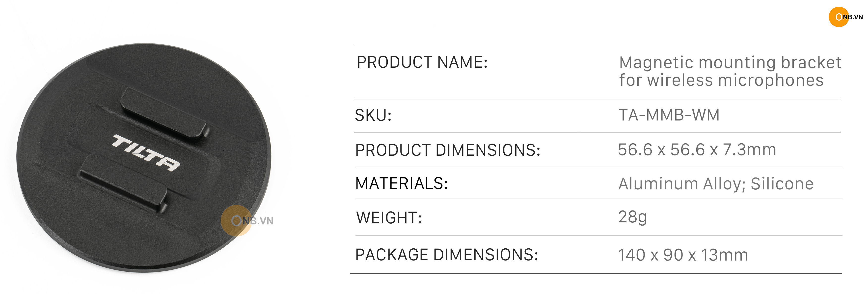Select the 28g weight value
The width and height of the screenshot is (868, 294).
(x=632, y=217)
